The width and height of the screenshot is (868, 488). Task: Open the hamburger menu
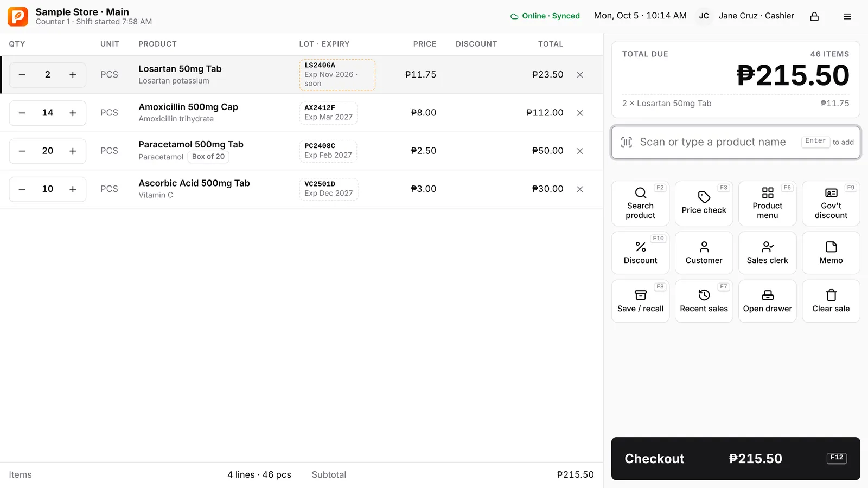click(x=847, y=16)
